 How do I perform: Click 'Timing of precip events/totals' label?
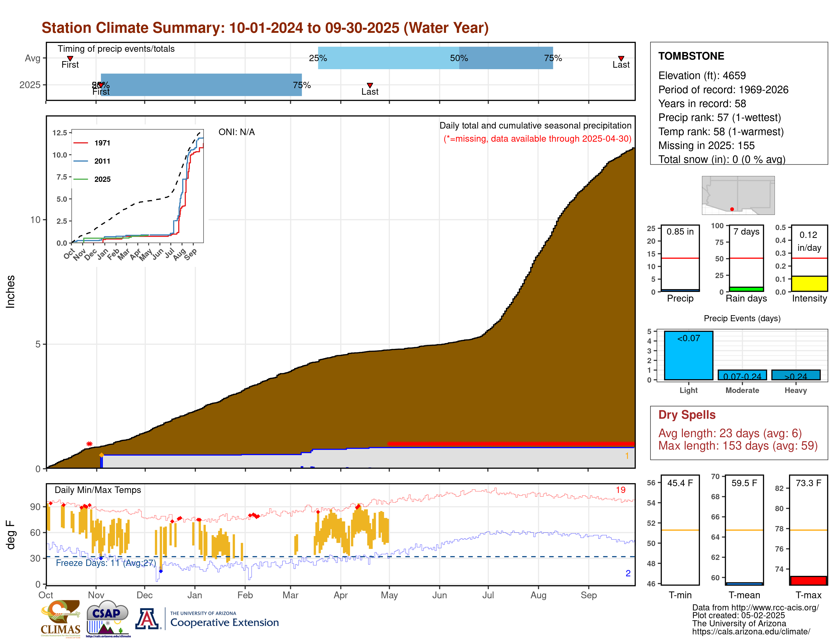pos(116,49)
